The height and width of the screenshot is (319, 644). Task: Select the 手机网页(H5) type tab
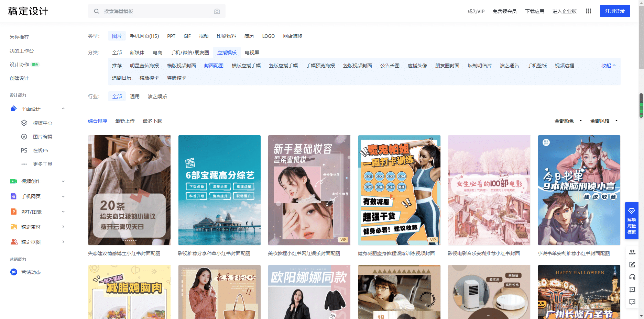(x=144, y=36)
